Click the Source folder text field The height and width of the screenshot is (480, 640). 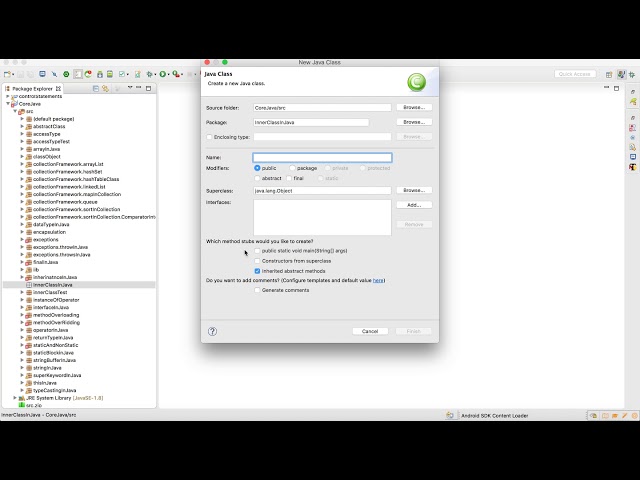pos(322,108)
